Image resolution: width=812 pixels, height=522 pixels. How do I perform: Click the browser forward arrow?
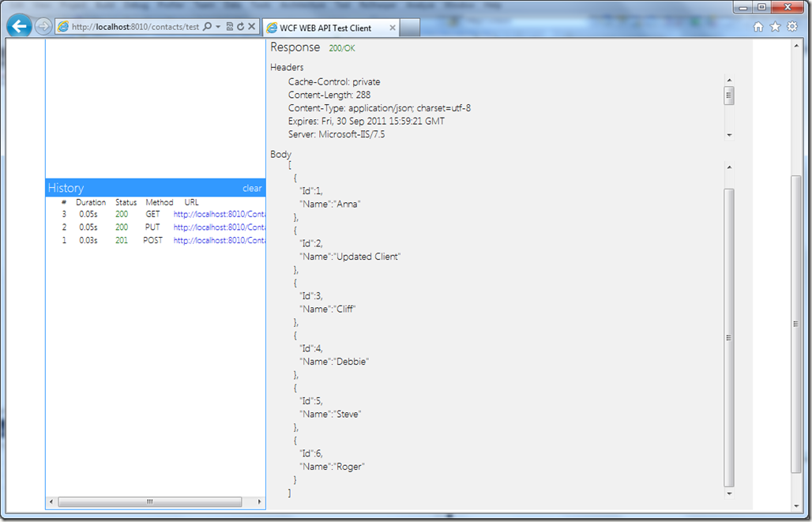(43, 26)
